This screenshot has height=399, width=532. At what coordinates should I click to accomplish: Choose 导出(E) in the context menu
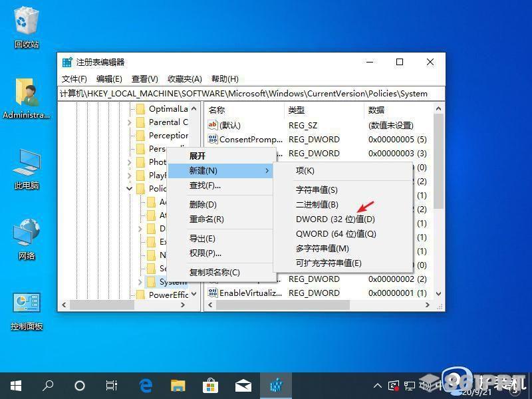coord(222,239)
